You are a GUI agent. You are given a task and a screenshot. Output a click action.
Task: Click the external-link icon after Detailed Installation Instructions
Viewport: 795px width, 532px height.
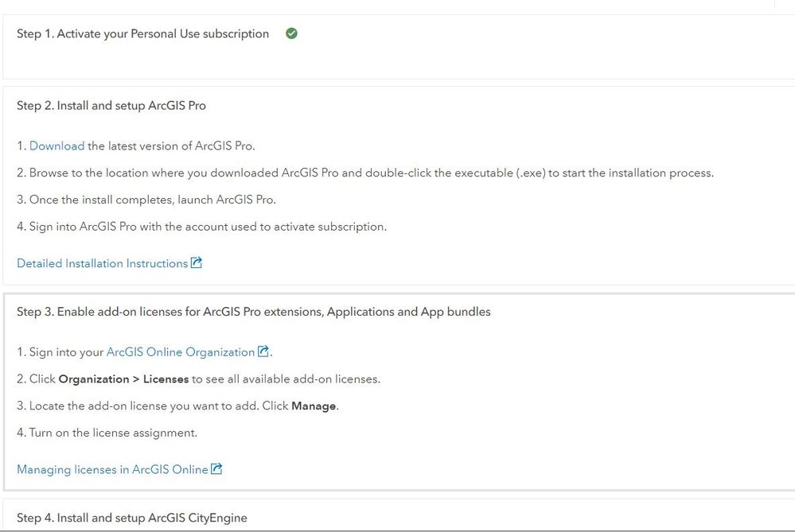click(x=197, y=263)
